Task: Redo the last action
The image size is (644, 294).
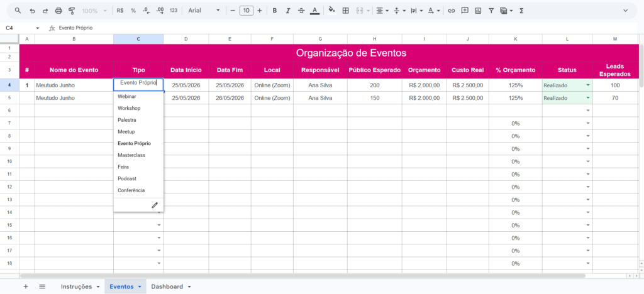Action: pos(45,11)
